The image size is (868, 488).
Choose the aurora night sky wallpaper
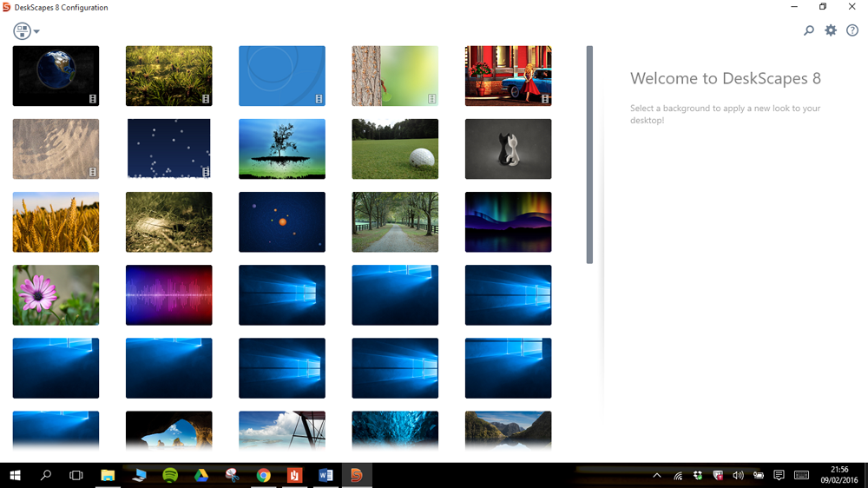[508, 221]
